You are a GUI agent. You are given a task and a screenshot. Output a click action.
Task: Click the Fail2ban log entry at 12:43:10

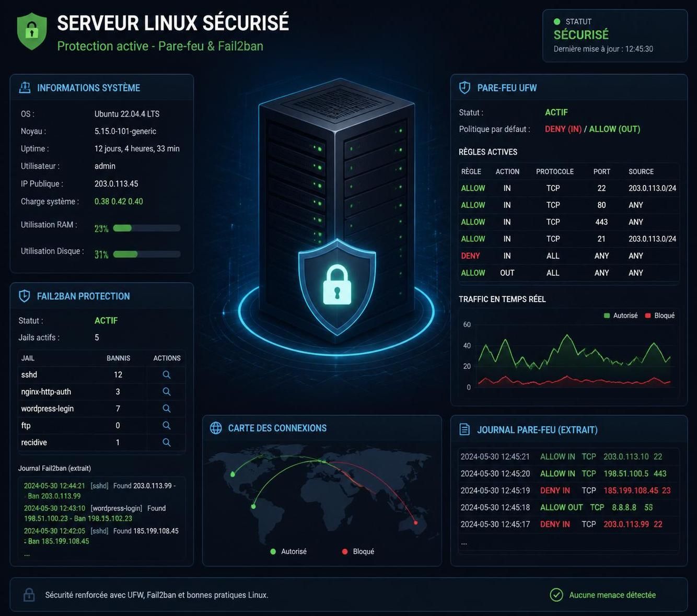[x=95, y=513]
